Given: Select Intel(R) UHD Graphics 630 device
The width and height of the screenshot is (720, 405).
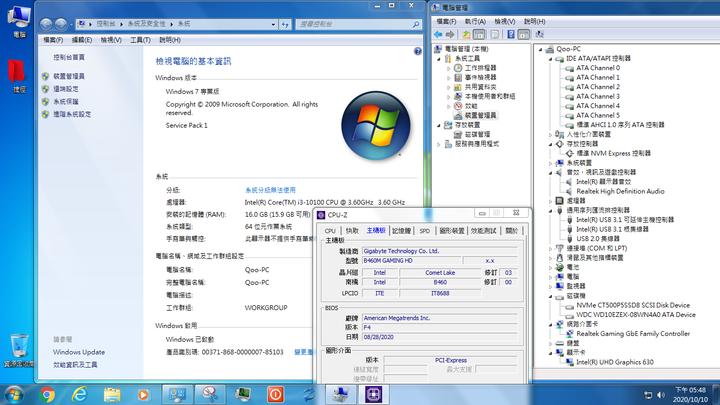Looking at the screenshot, I should pos(614,362).
